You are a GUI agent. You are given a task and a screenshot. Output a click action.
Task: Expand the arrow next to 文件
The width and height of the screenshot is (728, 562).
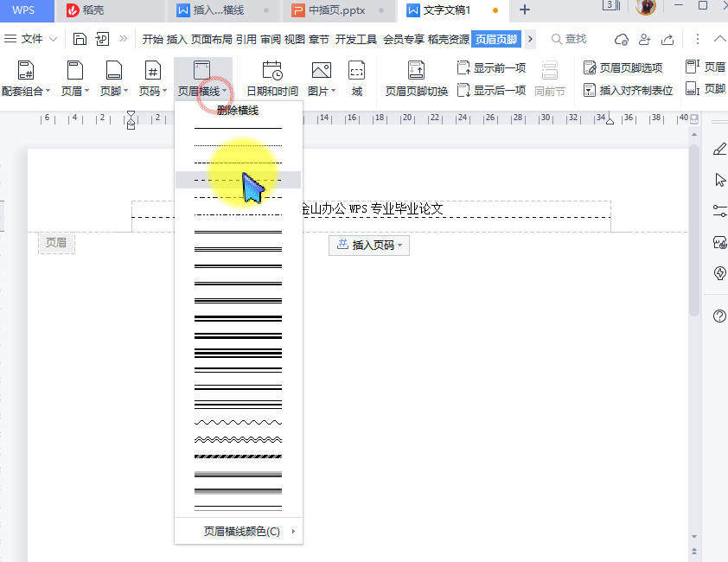coord(53,39)
